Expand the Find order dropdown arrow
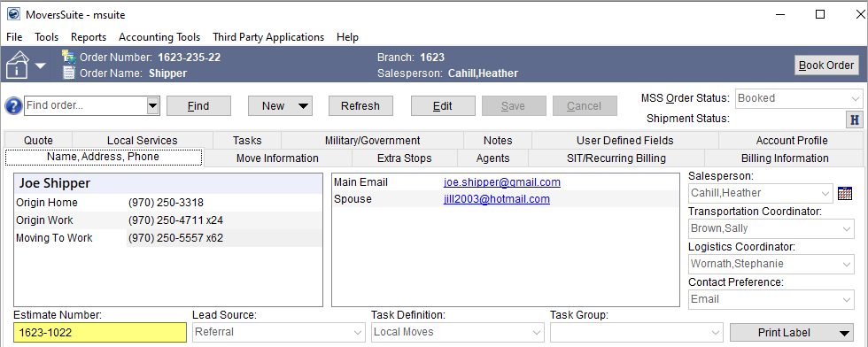Image resolution: width=868 pixels, height=347 pixels. coord(152,105)
